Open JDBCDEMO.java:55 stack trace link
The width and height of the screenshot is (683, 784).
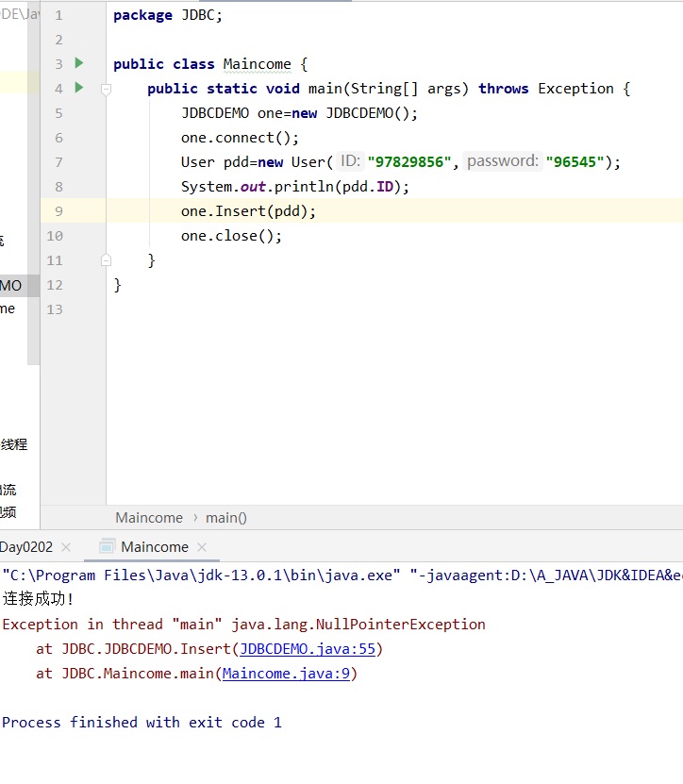[308, 649]
